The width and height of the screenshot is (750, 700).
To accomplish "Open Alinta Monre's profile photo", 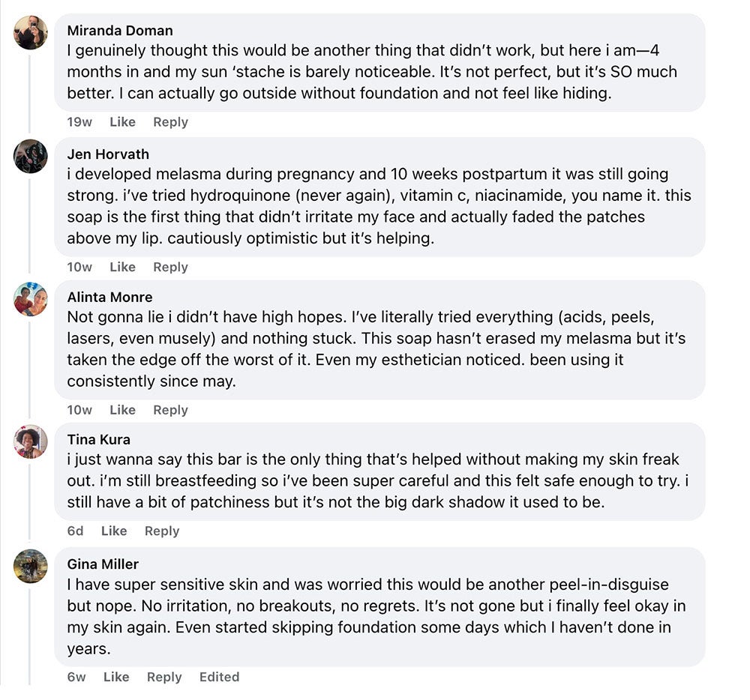I will 31,299.
